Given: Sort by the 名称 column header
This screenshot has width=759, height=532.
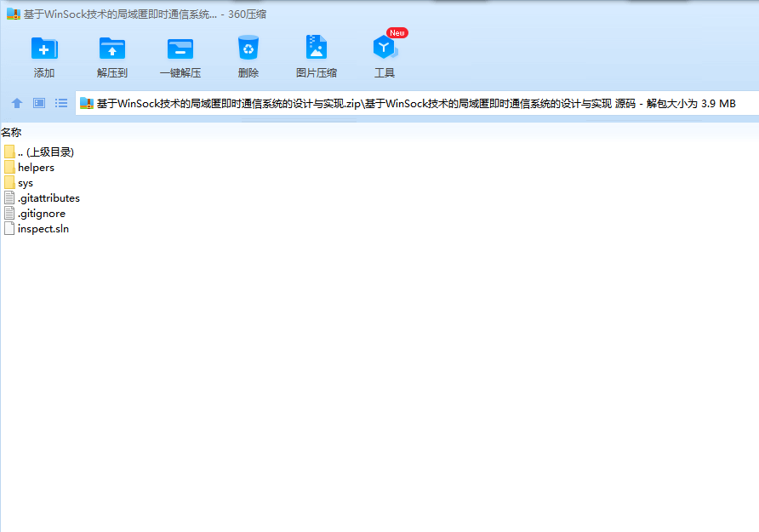Looking at the screenshot, I should pos(11,132).
